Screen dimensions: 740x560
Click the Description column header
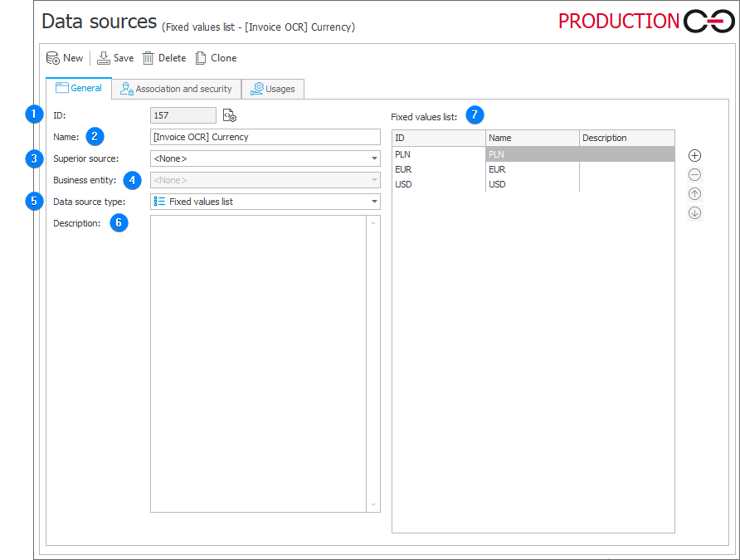point(626,138)
